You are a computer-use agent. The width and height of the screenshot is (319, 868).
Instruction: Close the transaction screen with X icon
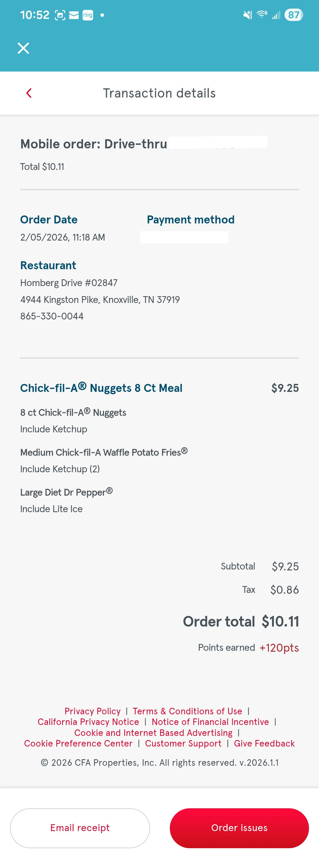click(23, 48)
